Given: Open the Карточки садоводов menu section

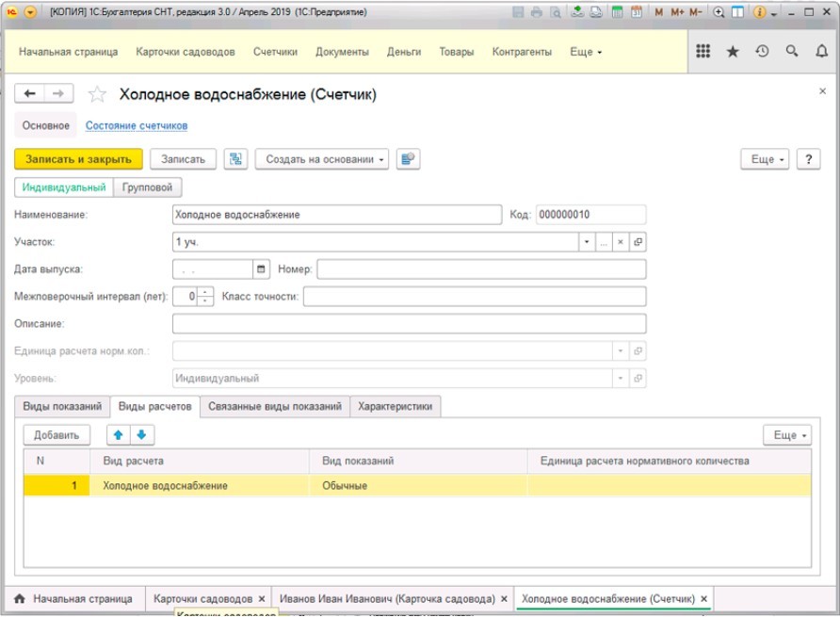Looking at the screenshot, I should [x=185, y=52].
